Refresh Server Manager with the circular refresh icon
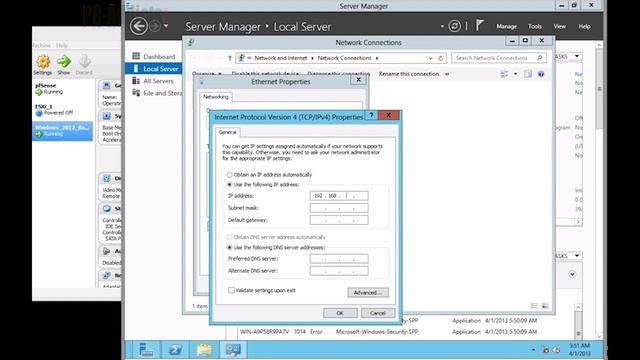 click(454, 26)
